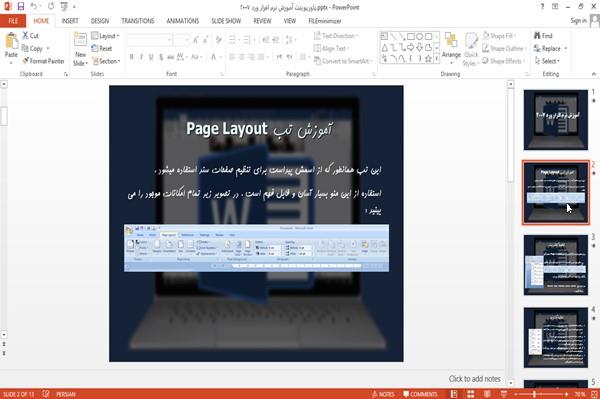This screenshot has height=399, width=600.
Task: Switch to the ANIMATIONS tab
Action: (x=183, y=21)
